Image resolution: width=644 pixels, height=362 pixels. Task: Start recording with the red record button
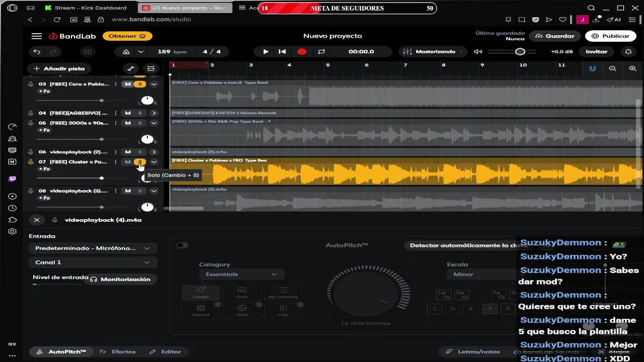(x=301, y=52)
